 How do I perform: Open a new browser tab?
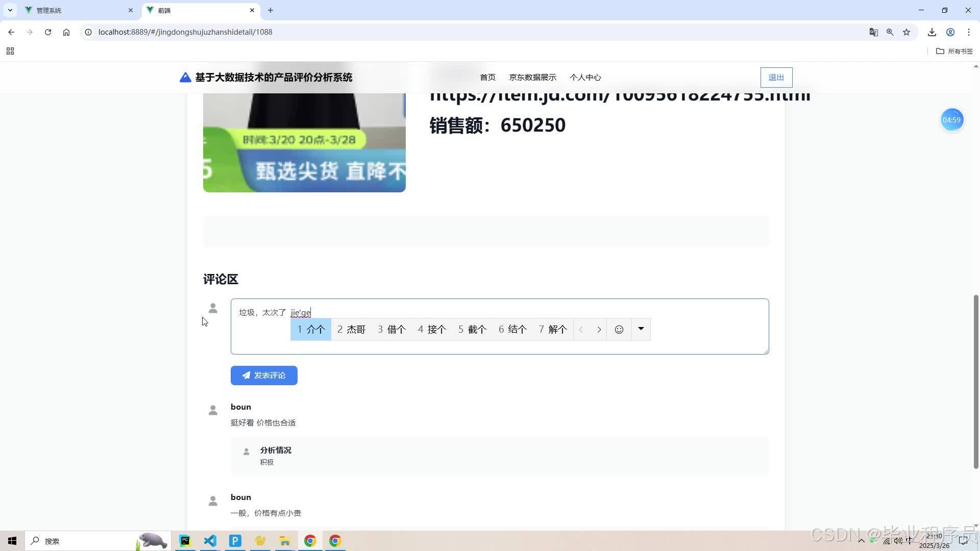click(x=271, y=10)
